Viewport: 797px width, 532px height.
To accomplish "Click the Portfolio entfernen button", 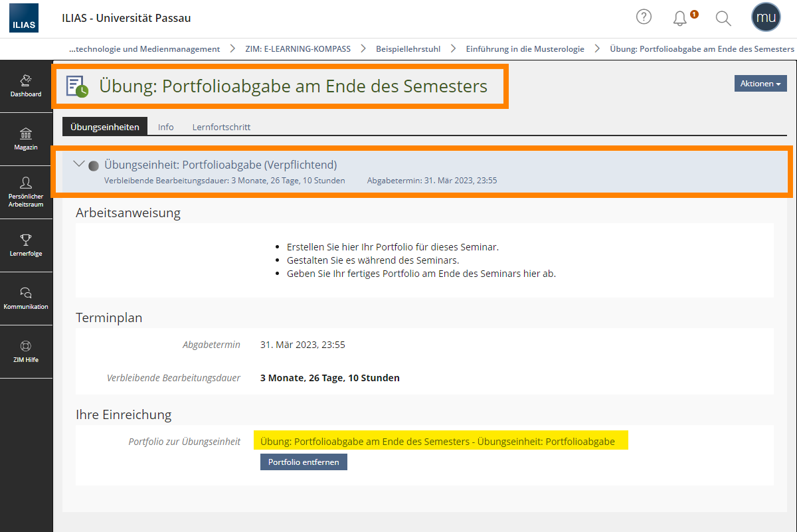I will tap(304, 462).
